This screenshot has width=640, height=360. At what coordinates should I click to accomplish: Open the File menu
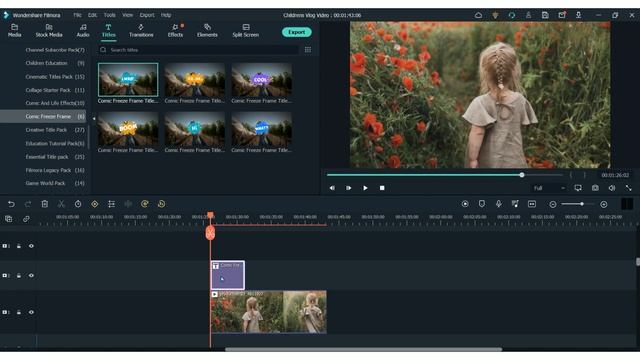click(x=77, y=15)
